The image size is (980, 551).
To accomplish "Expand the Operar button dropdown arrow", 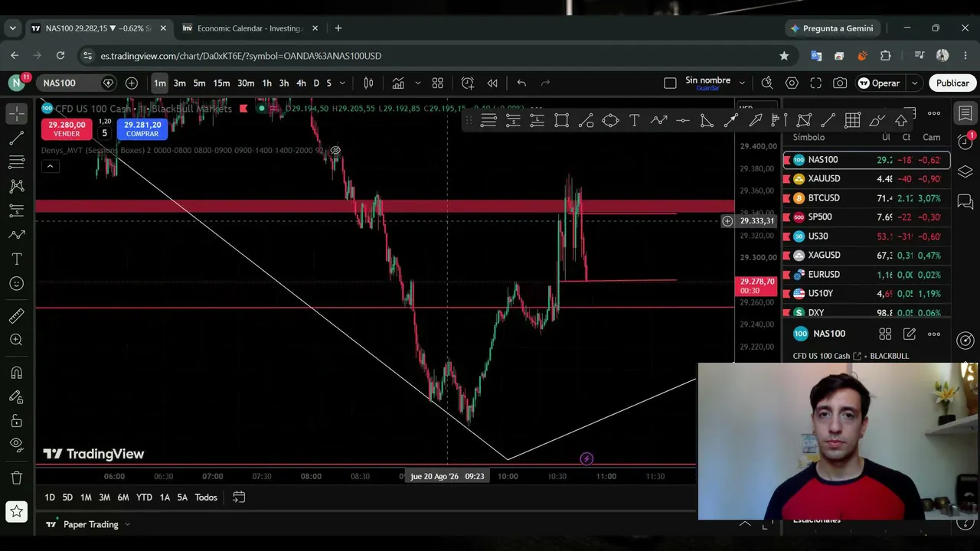I will tap(914, 83).
